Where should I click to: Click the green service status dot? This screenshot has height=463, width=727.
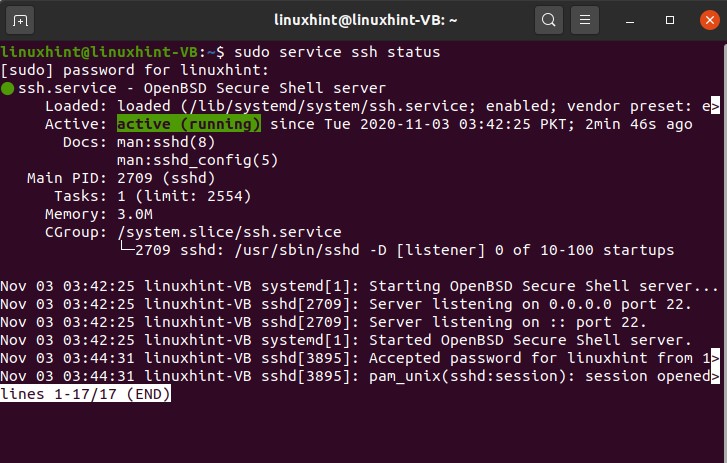(7, 88)
